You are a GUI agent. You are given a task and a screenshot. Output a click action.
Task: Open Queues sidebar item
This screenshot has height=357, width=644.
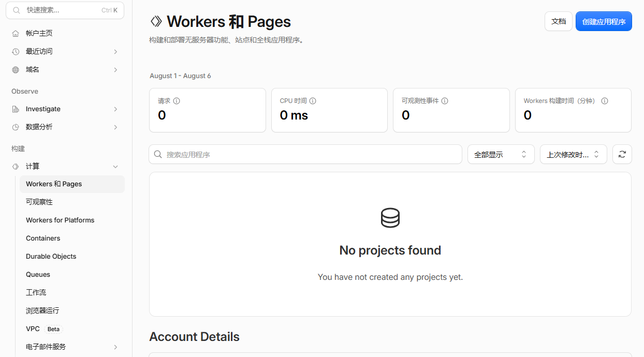pos(72,274)
